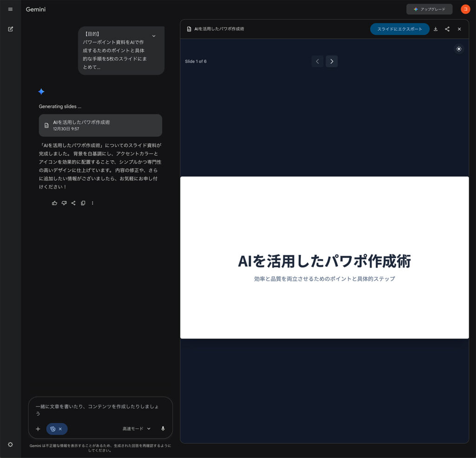Image resolution: width=476 pixels, height=458 pixels.
Task: Share the Gemini response
Action: coord(73,203)
